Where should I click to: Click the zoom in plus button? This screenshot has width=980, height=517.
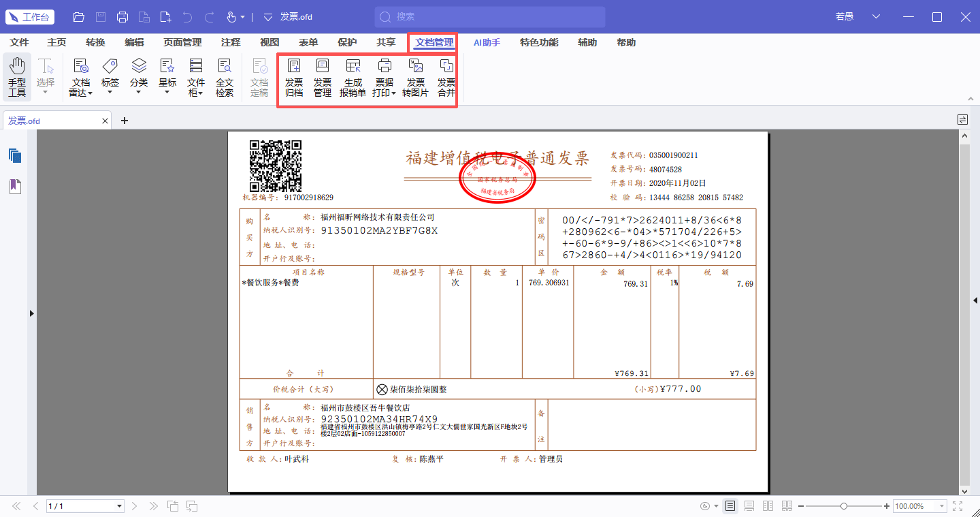click(x=887, y=506)
